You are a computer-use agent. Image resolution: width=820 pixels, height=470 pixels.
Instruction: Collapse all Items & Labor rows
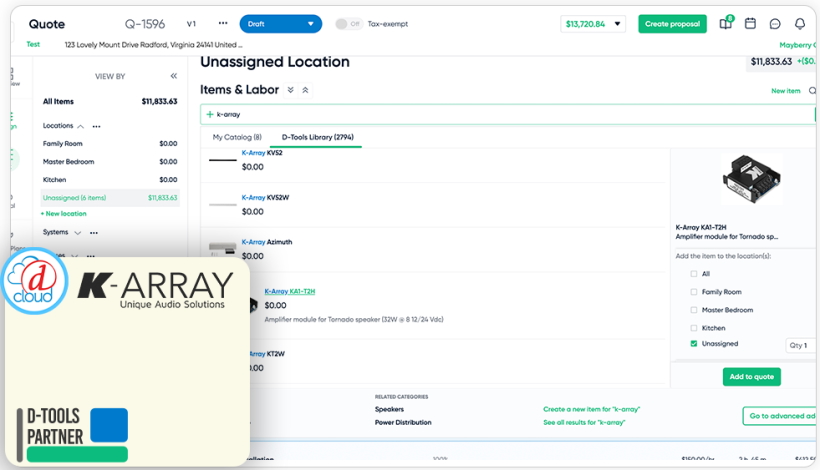click(x=305, y=90)
